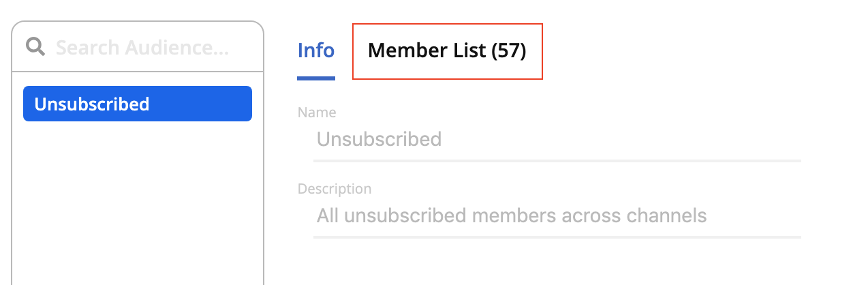Click the Description field text
This screenshot has width=868, height=285.
coord(557,216)
